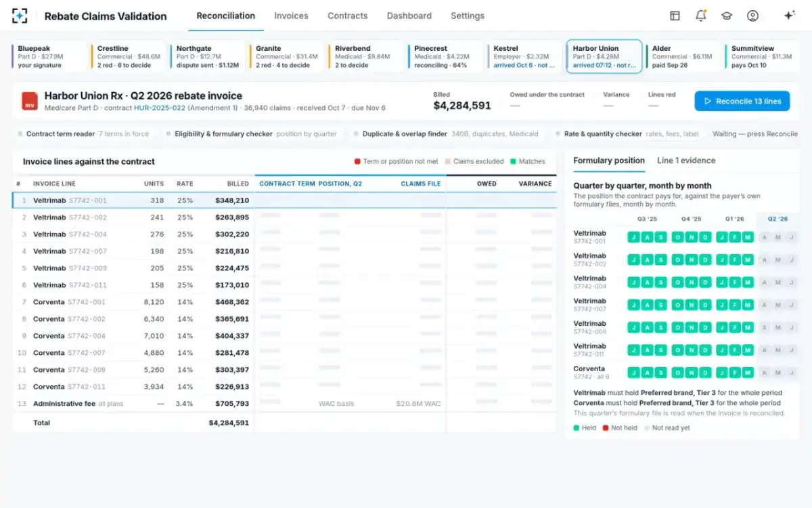Open the notifications bell
The image size is (812, 508).
pyautogui.click(x=700, y=16)
